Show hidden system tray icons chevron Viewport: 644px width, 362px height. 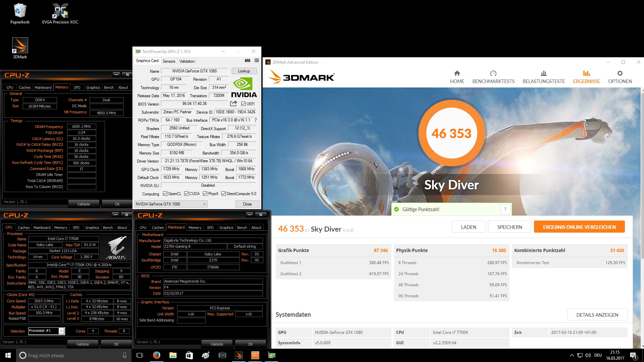(572, 355)
